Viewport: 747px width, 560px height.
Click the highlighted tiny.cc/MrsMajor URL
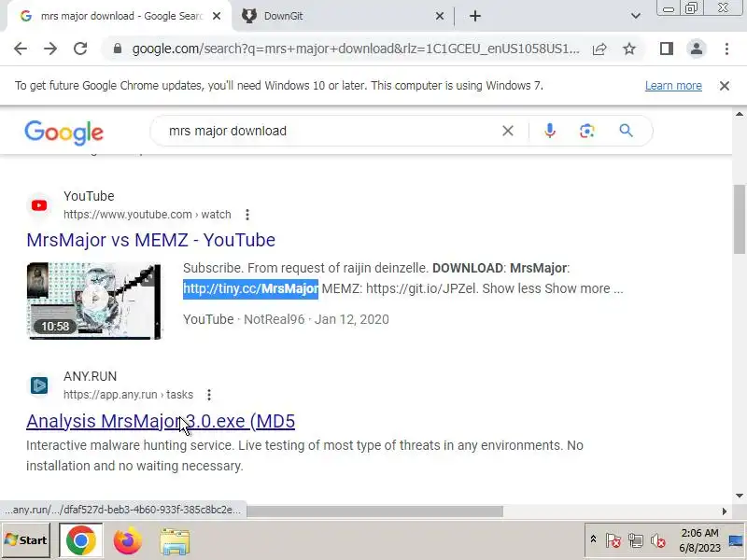pos(250,288)
